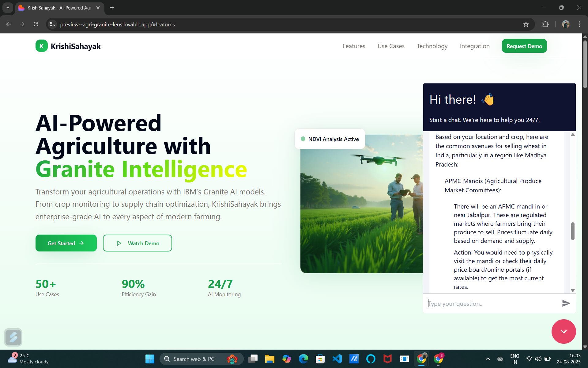
Task: Show hidden system tray icons
Action: (488, 358)
